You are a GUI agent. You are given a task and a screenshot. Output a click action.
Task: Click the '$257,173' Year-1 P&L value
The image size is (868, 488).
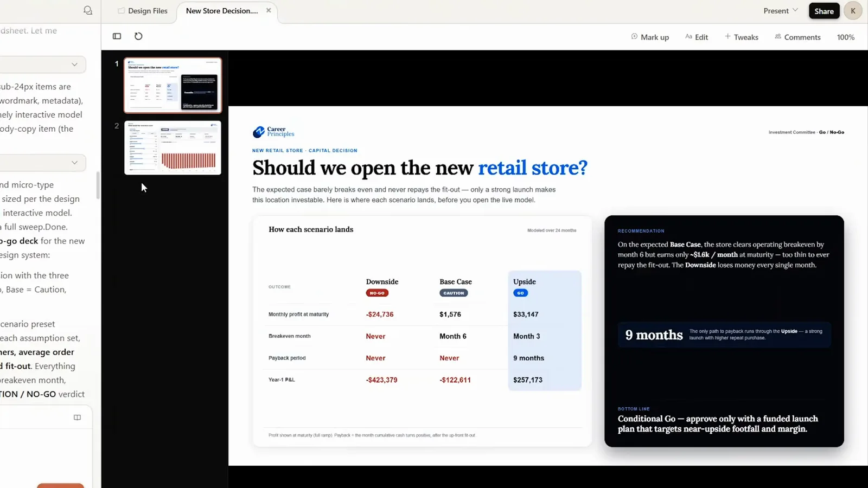(528, 380)
